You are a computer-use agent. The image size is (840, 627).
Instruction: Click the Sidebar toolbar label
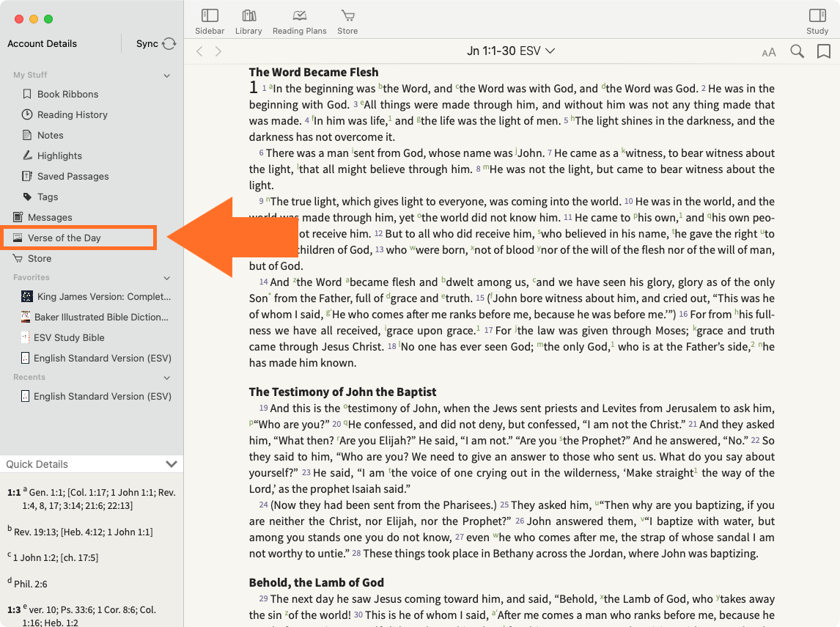point(210,31)
